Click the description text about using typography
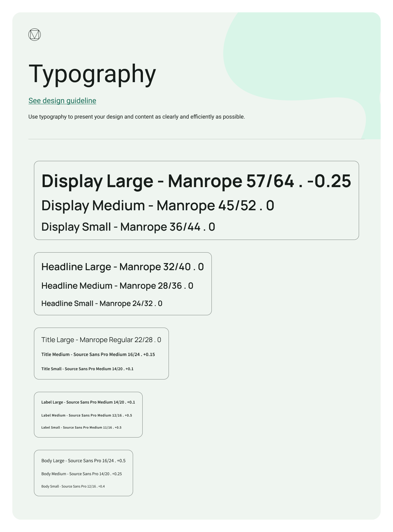 tap(137, 117)
